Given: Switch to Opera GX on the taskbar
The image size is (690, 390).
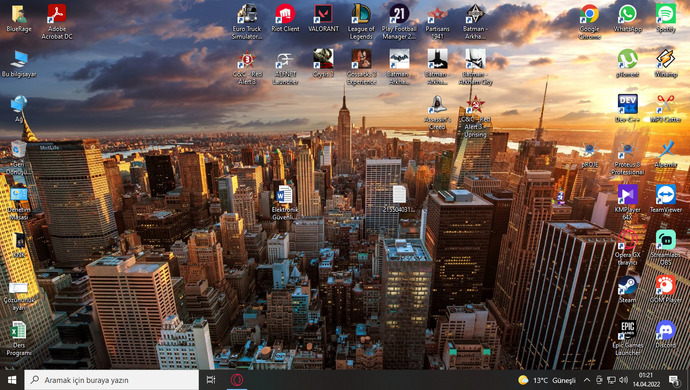Looking at the screenshot, I should (x=237, y=380).
